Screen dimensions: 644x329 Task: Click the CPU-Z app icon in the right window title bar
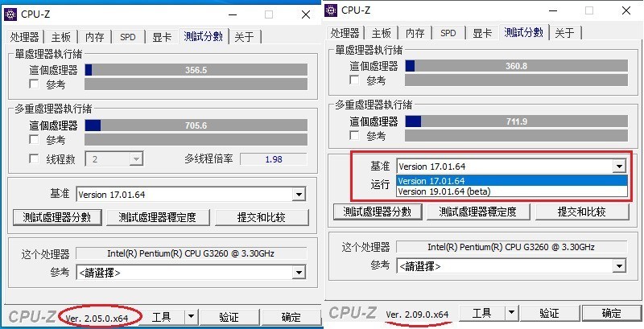[331, 10]
